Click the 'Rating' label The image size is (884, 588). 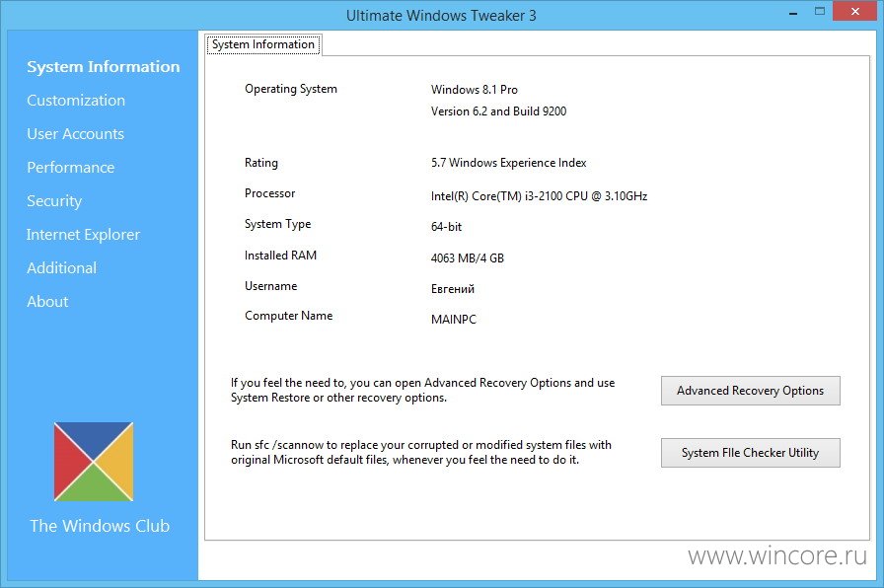coord(261,163)
